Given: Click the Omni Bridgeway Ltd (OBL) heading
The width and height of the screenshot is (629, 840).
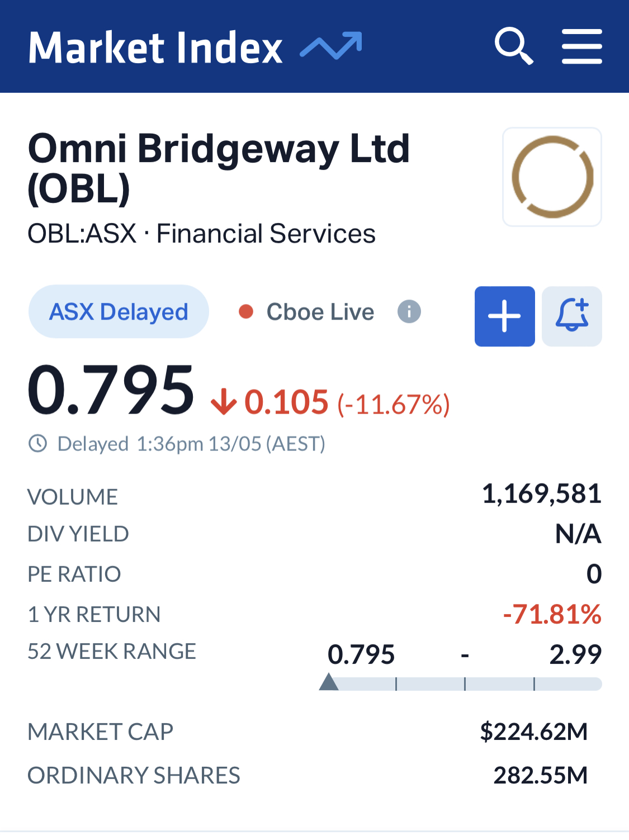Looking at the screenshot, I should point(219,168).
